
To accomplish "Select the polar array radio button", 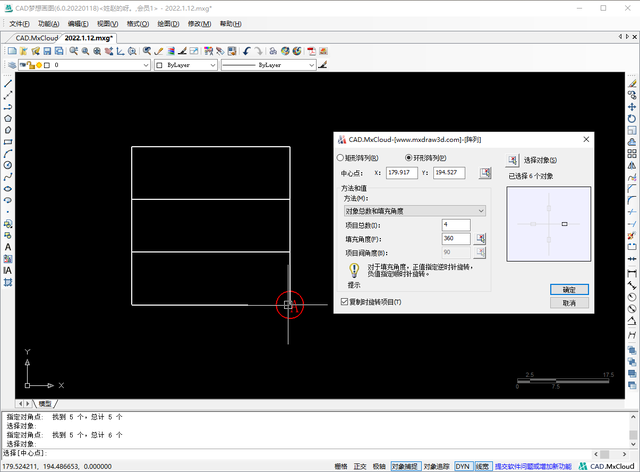I will pos(408,158).
